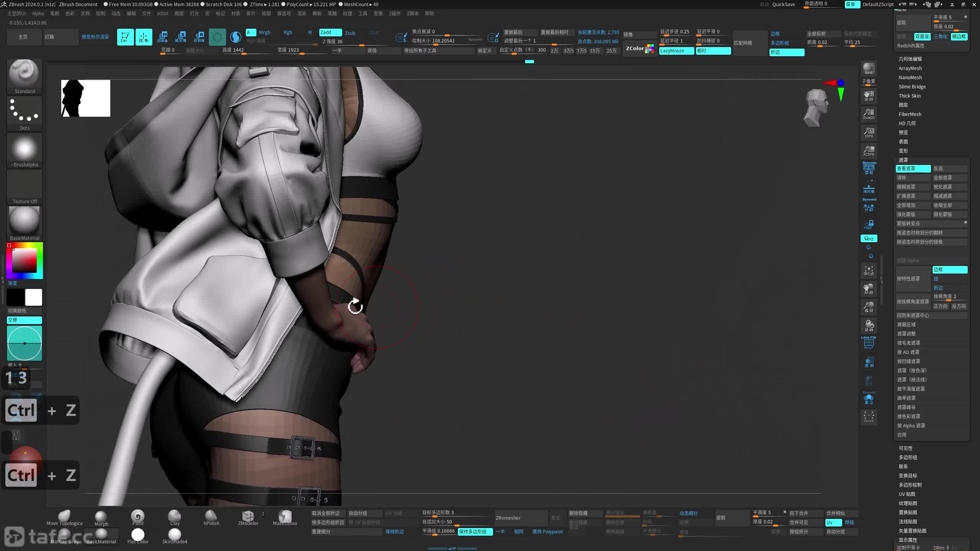The image size is (980, 551).
Task: Select the ZModeler brush
Action: pos(248,518)
